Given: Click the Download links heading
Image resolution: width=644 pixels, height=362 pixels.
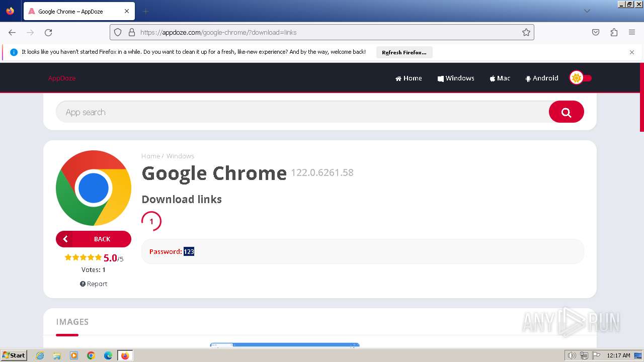Looking at the screenshot, I should click(182, 199).
